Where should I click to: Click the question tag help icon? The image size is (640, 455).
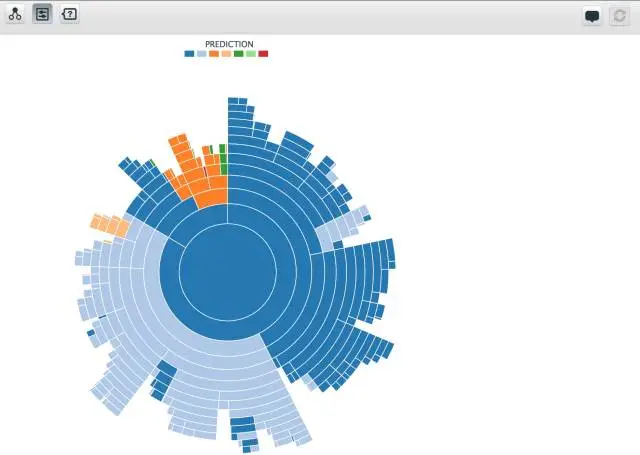coord(69,14)
